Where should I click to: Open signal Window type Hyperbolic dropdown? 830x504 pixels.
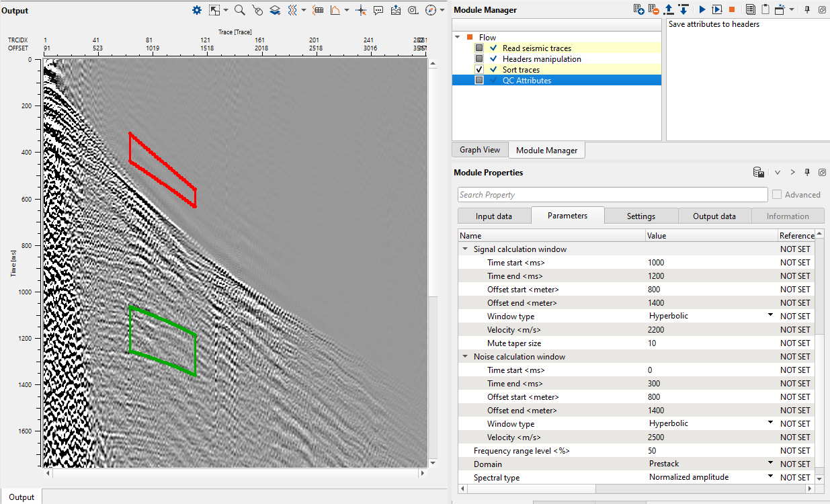pos(770,316)
